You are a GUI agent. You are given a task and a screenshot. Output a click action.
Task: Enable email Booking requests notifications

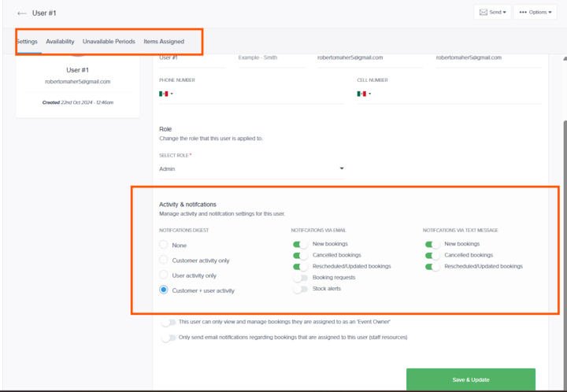[x=300, y=278]
